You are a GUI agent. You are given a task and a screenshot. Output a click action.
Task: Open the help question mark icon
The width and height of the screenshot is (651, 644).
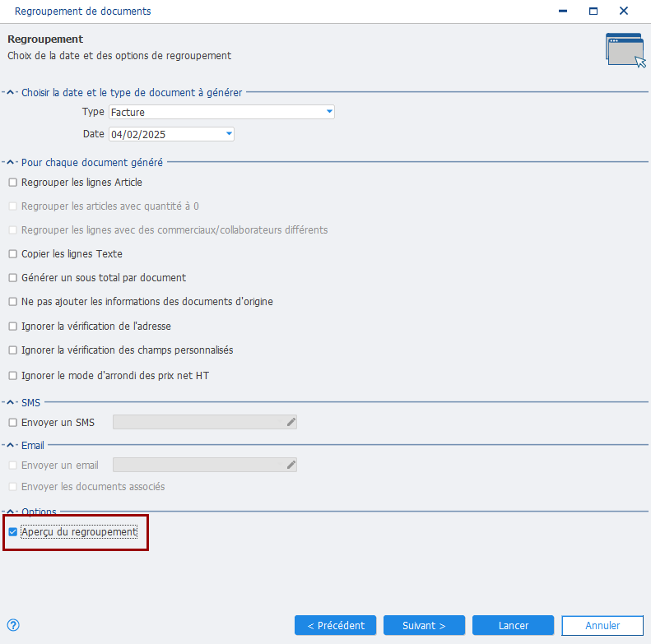[x=13, y=625]
